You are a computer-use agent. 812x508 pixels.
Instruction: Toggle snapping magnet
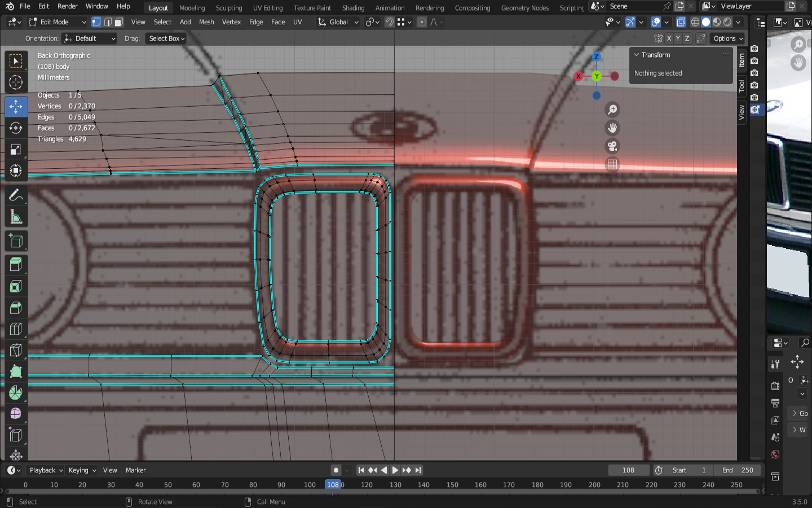click(389, 22)
